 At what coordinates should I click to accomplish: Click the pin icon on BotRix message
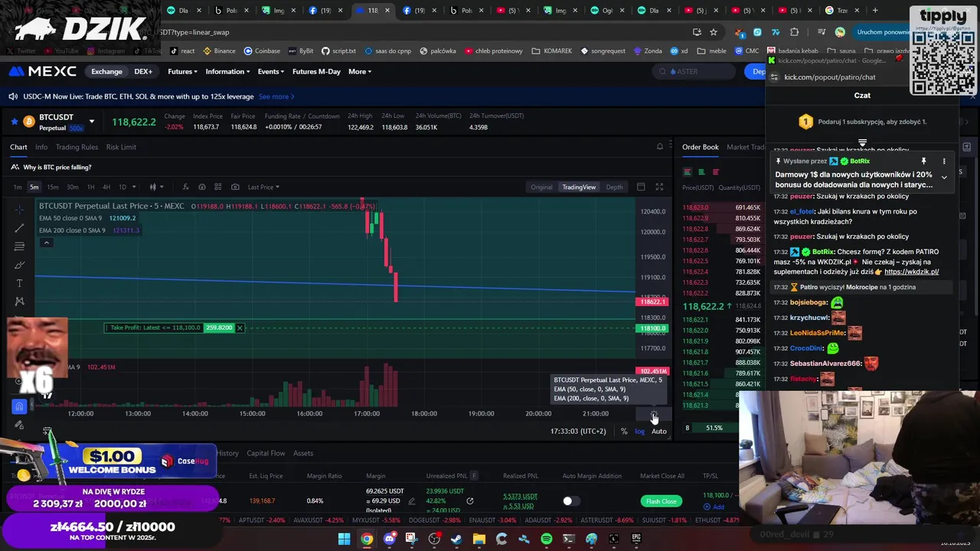(924, 161)
